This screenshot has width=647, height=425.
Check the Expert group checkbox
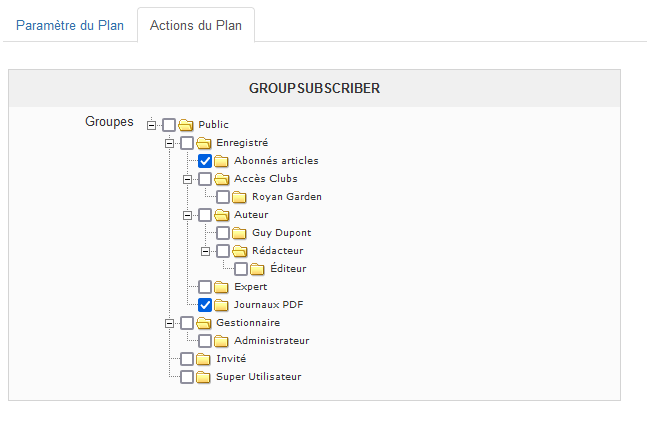205,287
